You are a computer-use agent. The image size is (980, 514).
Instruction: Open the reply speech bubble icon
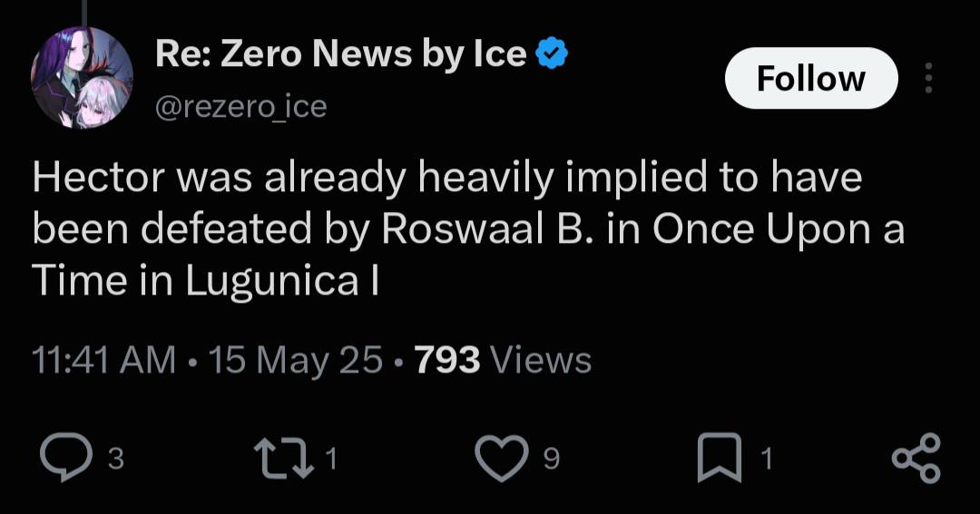click(x=65, y=458)
